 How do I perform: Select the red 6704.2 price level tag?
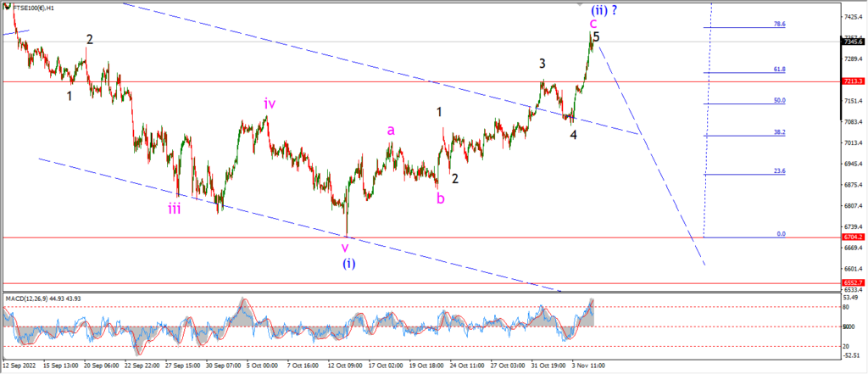pos(851,237)
